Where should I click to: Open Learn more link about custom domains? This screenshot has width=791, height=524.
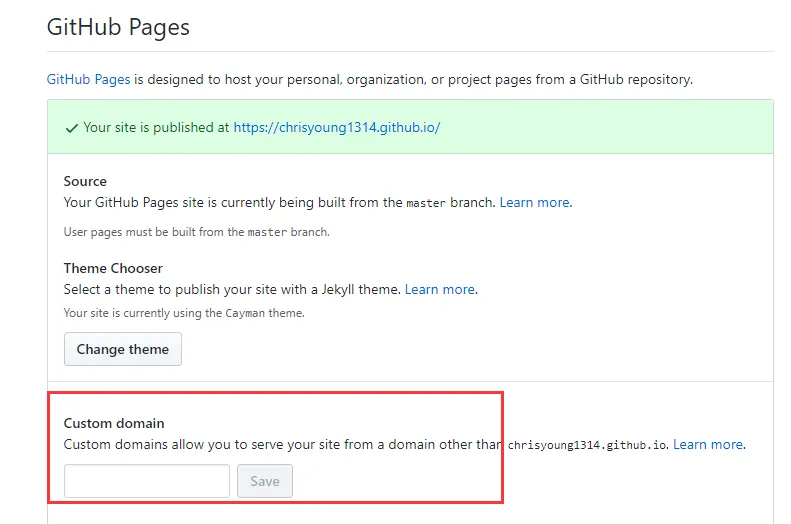click(x=708, y=444)
